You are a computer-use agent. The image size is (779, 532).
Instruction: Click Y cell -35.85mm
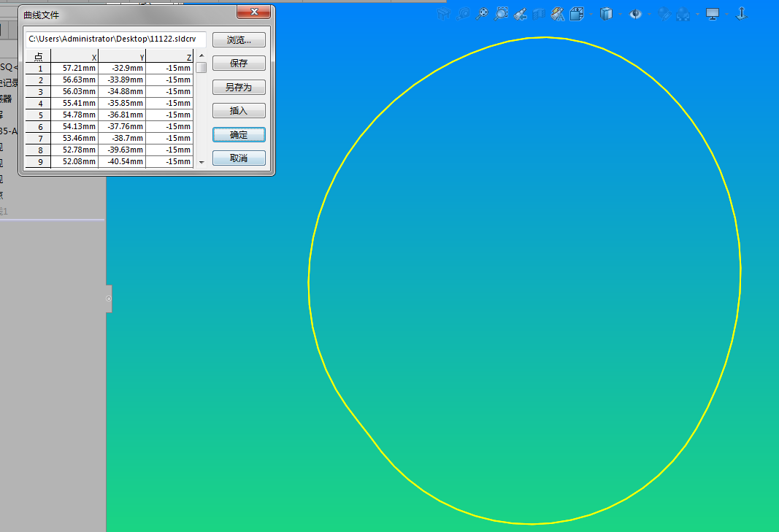(x=122, y=103)
